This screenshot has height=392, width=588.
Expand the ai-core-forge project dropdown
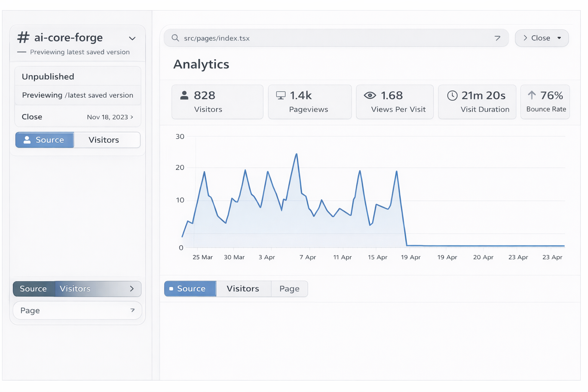click(x=132, y=38)
